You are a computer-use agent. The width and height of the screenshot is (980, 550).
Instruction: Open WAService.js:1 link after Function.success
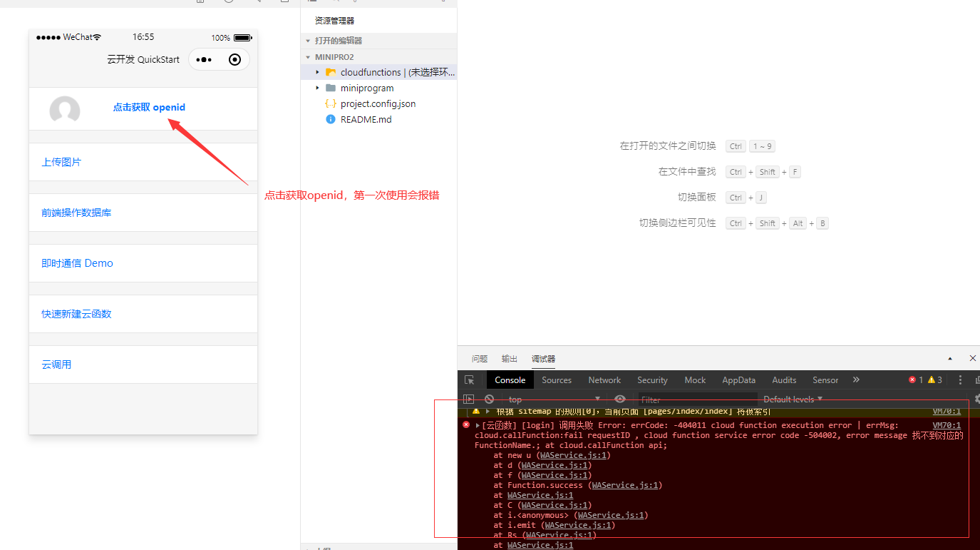coord(625,485)
